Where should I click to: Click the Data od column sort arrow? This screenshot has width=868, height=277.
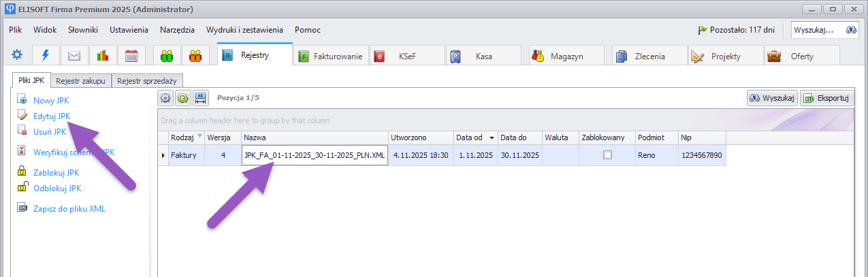coord(492,138)
